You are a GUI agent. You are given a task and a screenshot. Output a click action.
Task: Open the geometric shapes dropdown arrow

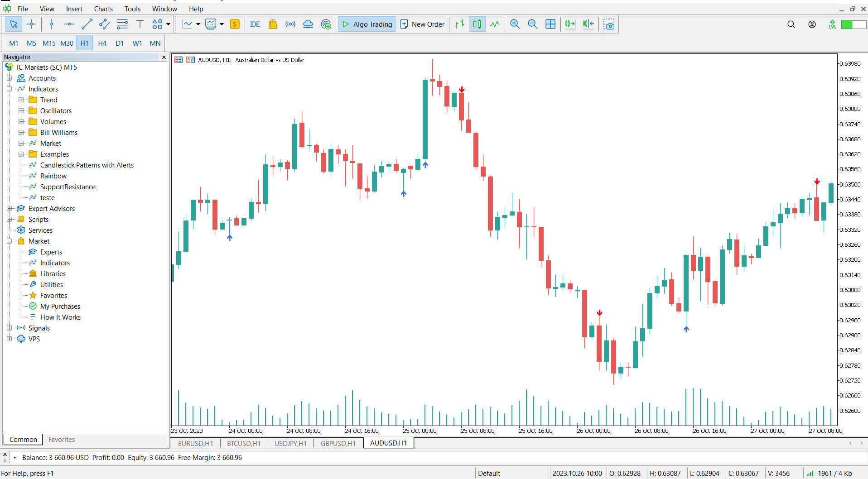click(x=167, y=24)
